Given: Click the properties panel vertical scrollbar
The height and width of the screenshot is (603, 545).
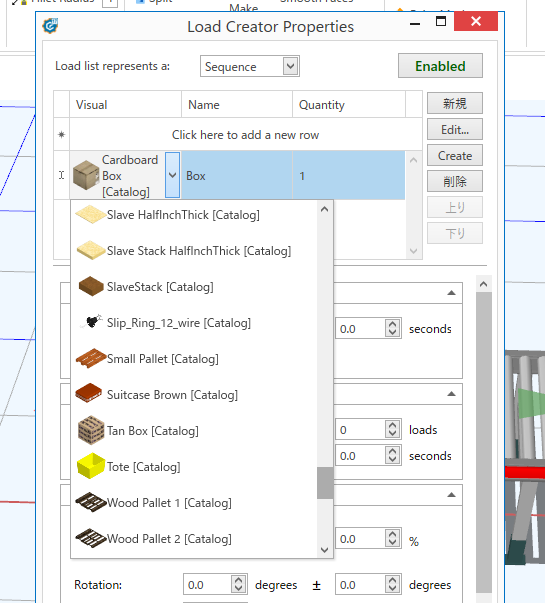Looking at the screenshot, I should pyautogui.click(x=484, y=442).
